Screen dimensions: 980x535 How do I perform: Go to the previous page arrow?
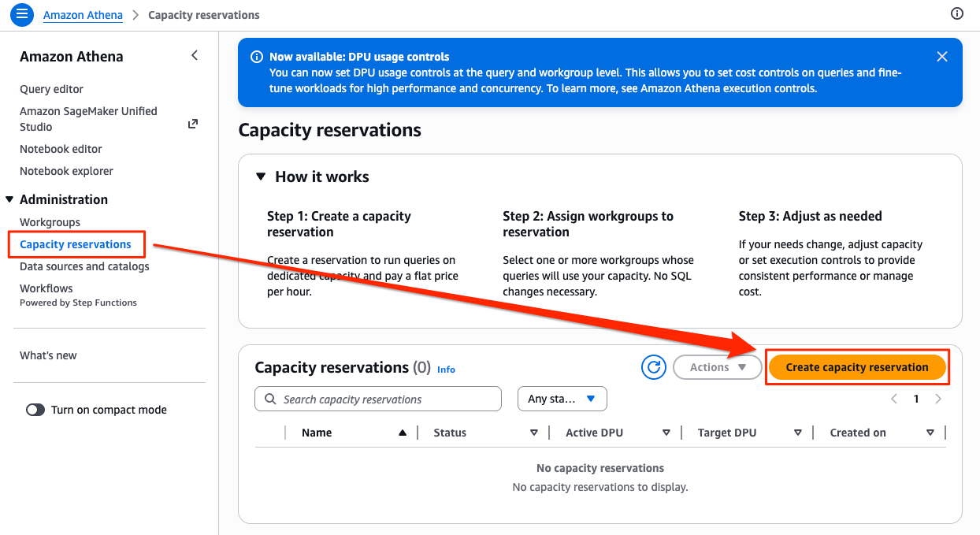pyautogui.click(x=894, y=399)
